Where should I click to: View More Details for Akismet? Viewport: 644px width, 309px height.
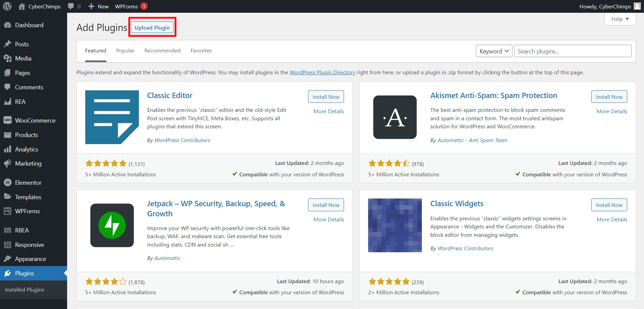pyautogui.click(x=612, y=111)
